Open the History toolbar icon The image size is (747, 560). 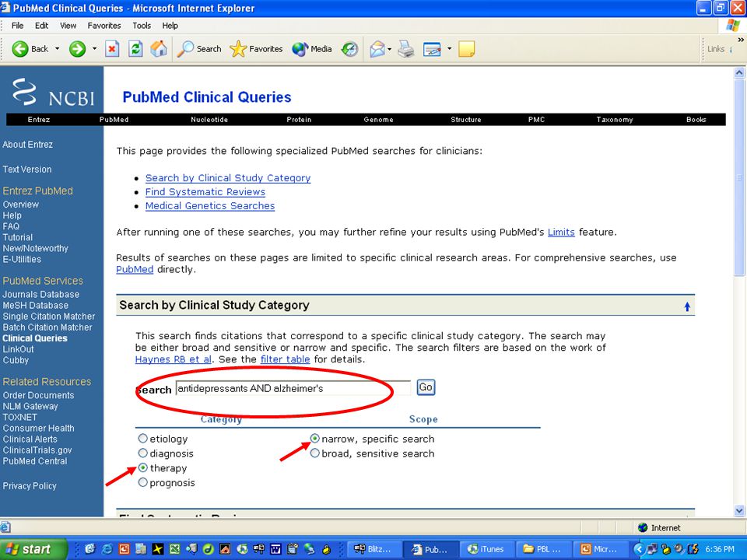(349, 48)
